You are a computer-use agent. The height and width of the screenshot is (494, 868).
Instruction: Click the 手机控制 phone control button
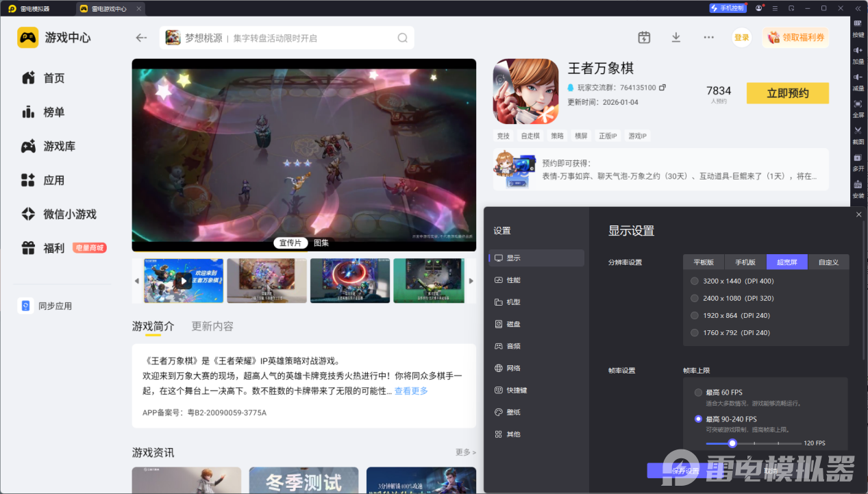[728, 8]
